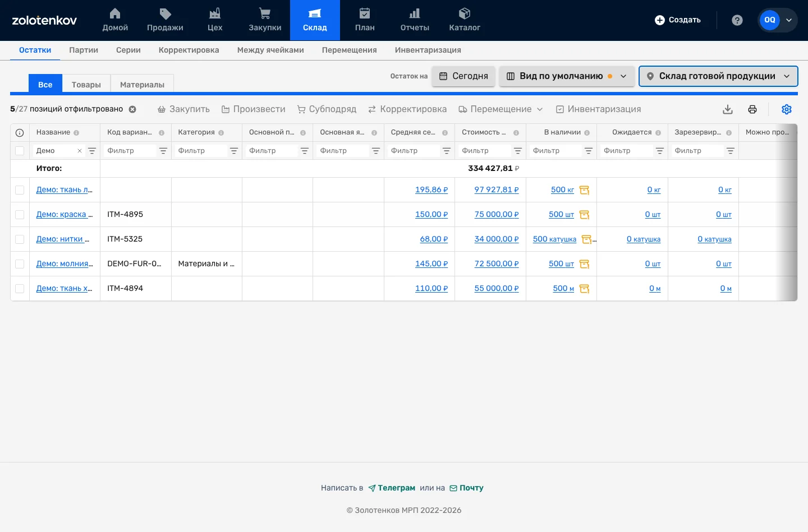This screenshot has width=808, height=532.
Task: Click the help question mark icon
Action: [x=737, y=20]
